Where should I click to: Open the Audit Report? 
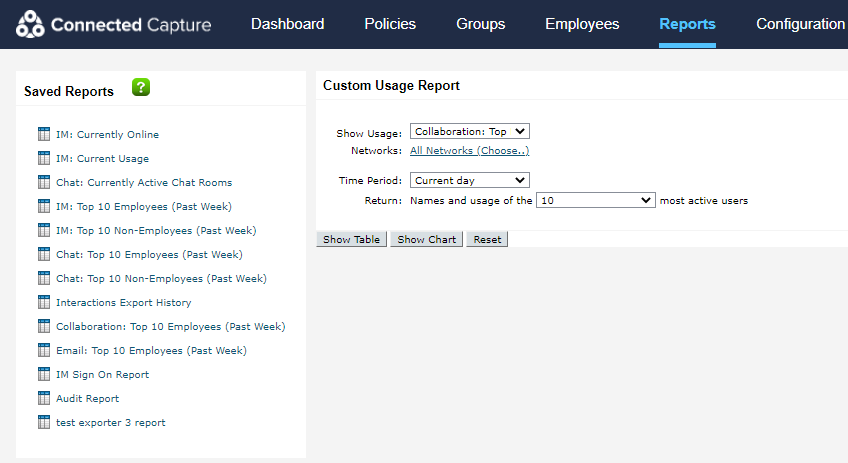[x=88, y=398]
